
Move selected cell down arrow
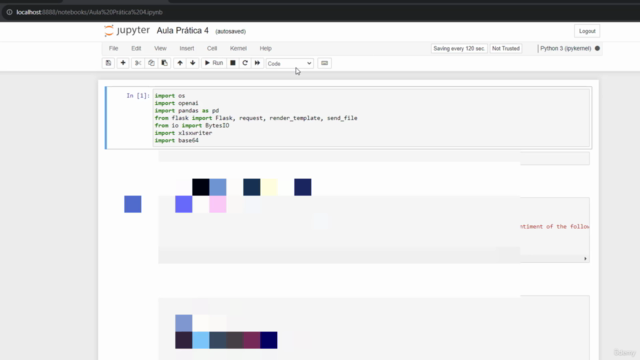click(193, 63)
